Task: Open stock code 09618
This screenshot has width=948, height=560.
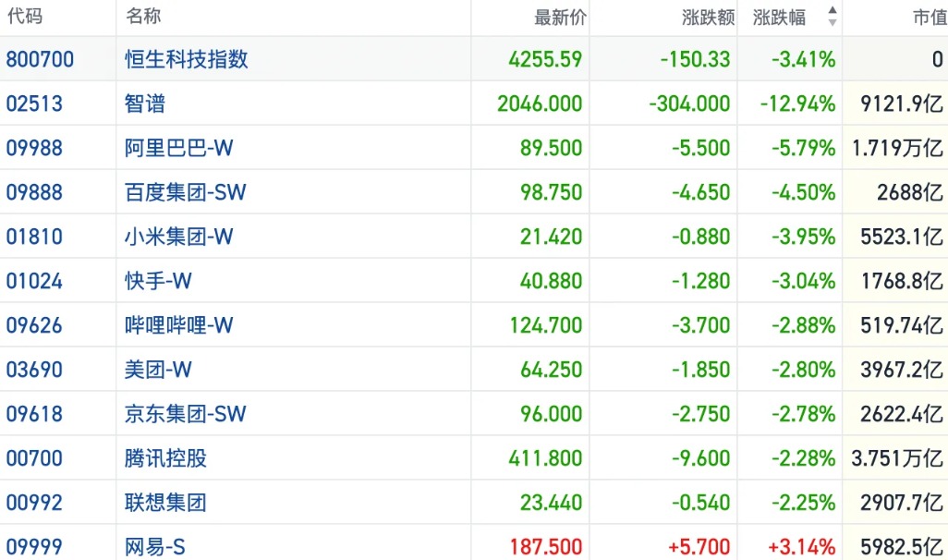Action: [34, 414]
